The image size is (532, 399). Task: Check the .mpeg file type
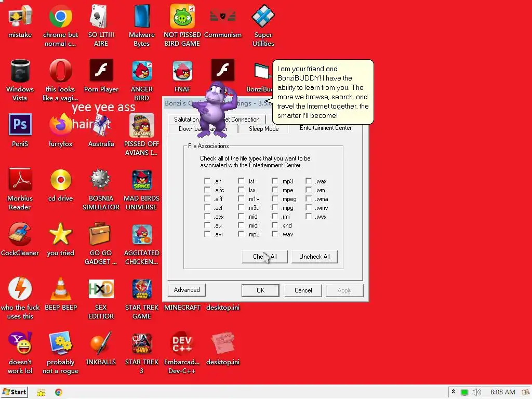click(x=275, y=198)
